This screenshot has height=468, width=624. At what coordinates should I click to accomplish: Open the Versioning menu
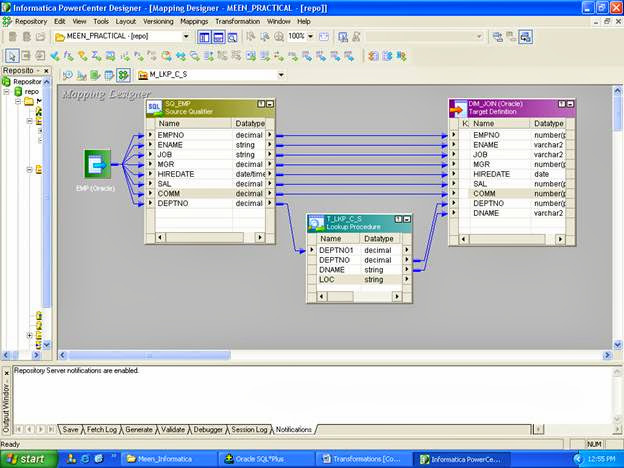coord(158,21)
